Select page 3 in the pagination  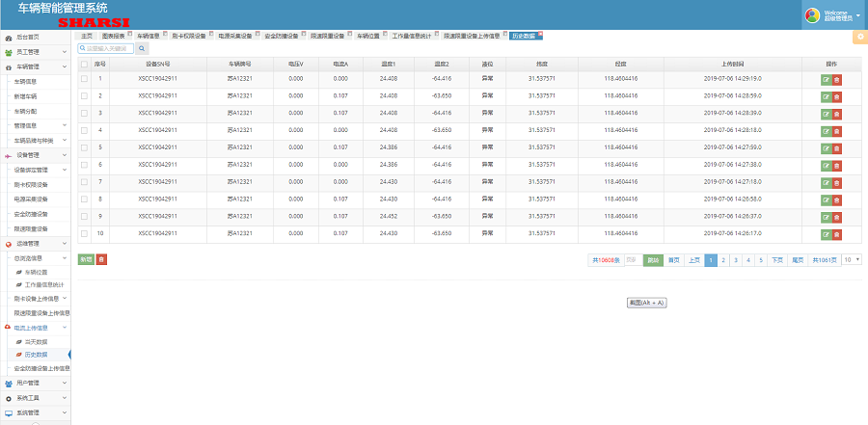[x=736, y=260]
